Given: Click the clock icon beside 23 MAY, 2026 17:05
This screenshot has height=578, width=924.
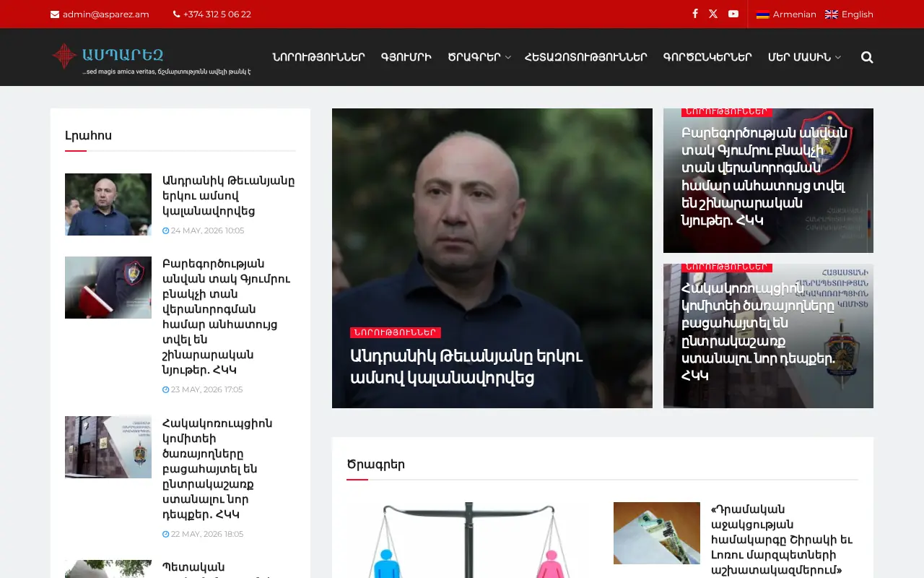Looking at the screenshot, I should (165, 389).
